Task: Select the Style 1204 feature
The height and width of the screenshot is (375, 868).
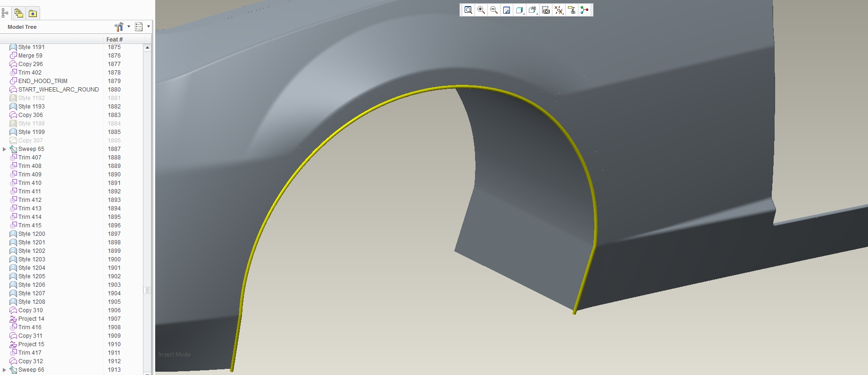Action: click(x=32, y=268)
